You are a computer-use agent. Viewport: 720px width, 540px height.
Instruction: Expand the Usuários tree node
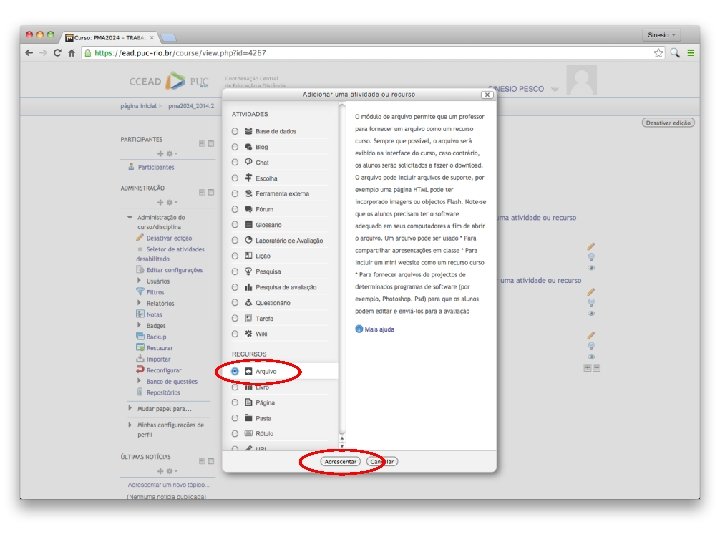point(139,280)
